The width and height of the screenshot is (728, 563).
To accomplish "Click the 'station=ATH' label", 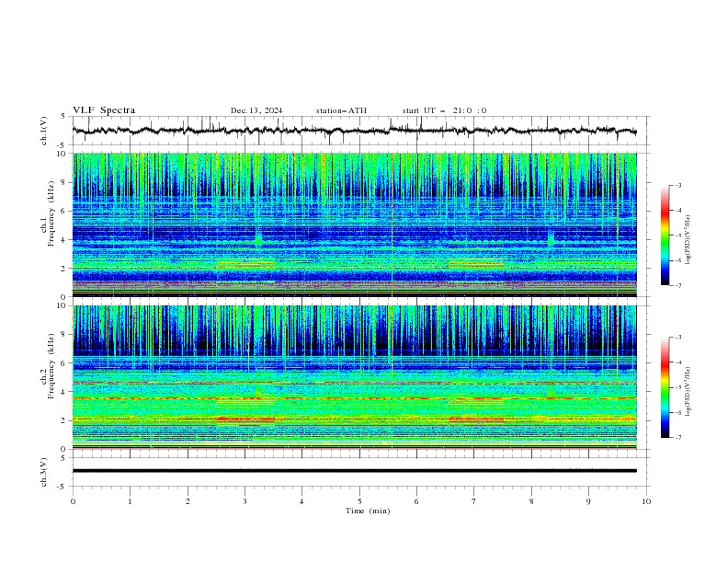I will coord(341,110).
